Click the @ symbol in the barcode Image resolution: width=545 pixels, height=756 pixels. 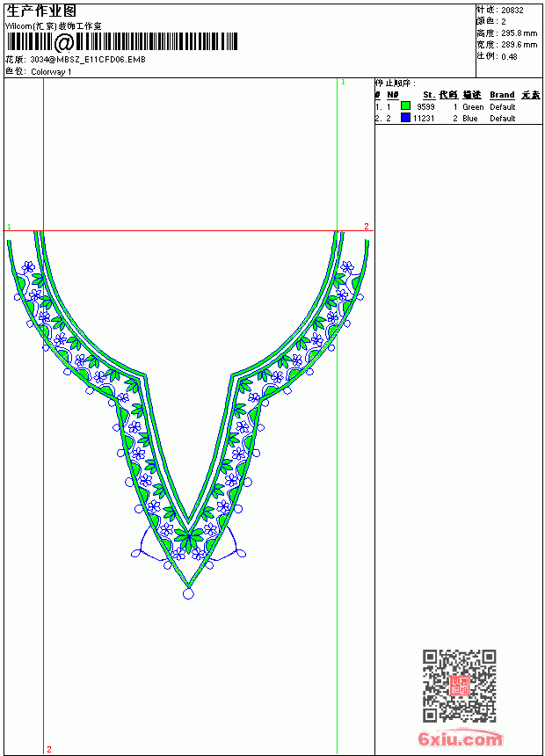(64, 42)
